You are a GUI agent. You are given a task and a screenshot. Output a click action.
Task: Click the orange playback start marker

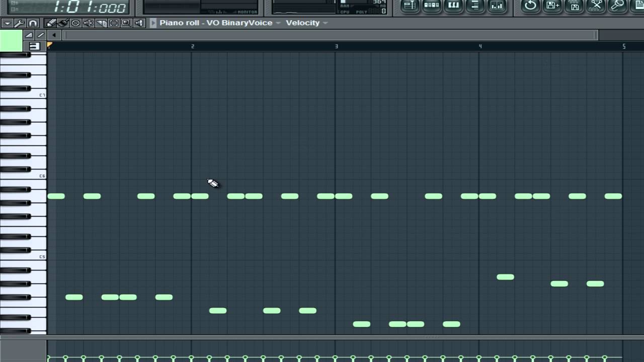click(x=49, y=45)
